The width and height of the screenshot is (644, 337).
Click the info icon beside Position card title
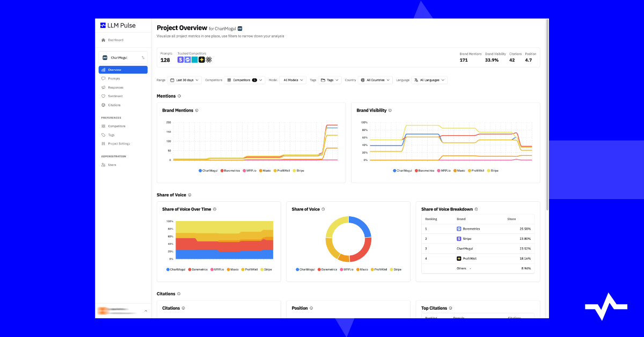[312, 308]
